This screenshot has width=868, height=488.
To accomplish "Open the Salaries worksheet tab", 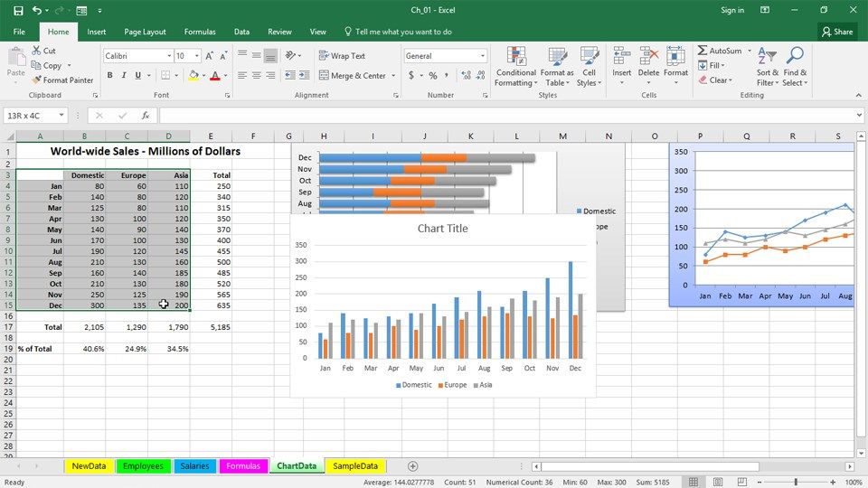I will 195,466.
